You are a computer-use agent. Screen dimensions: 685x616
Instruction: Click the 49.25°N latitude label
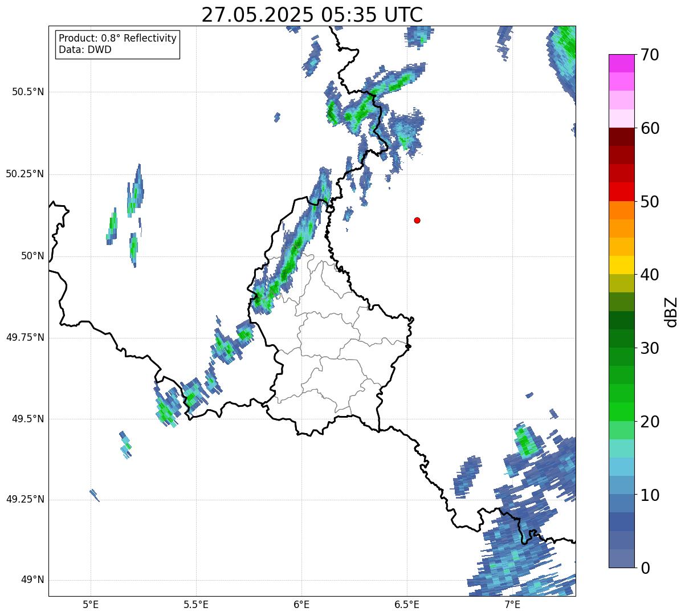click(25, 500)
